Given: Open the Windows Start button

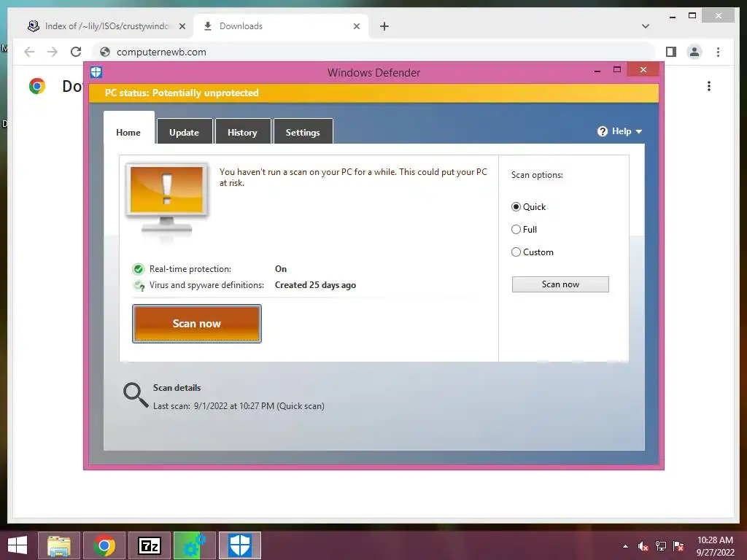Looking at the screenshot, I should click(18, 545).
